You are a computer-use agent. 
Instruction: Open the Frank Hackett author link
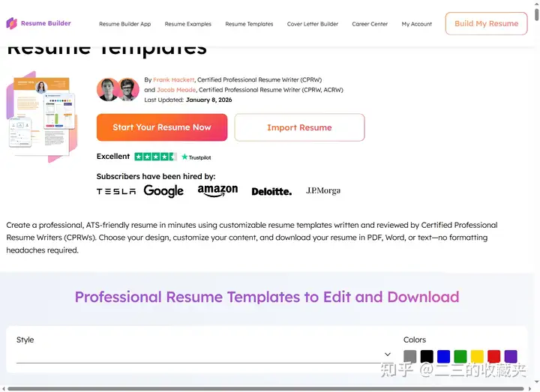(x=173, y=80)
